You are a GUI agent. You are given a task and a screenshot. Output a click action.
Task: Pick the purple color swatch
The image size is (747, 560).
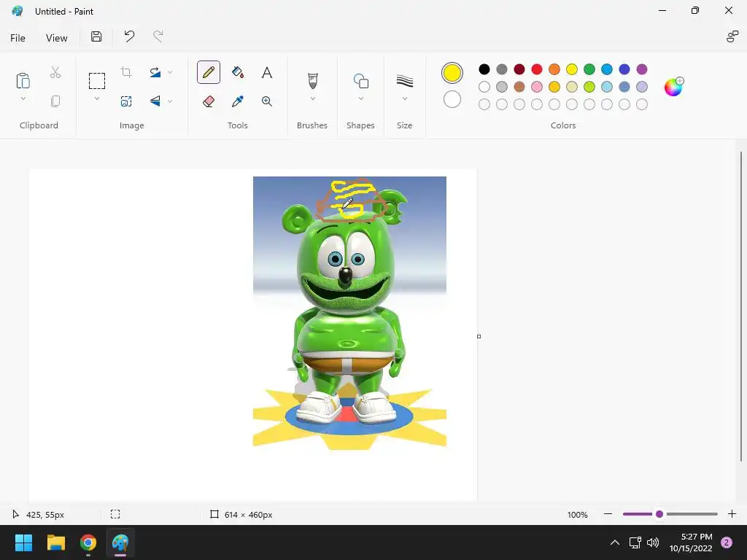click(642, 69)
